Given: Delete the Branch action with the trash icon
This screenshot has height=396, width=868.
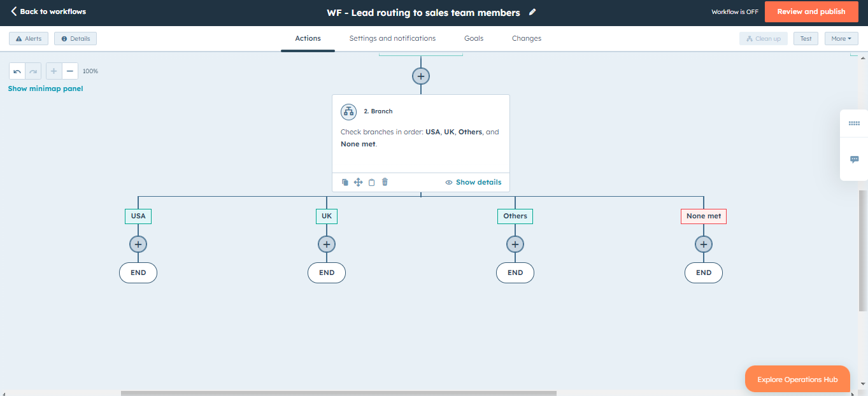Looking at the screenshot, I should click(384, 181).
